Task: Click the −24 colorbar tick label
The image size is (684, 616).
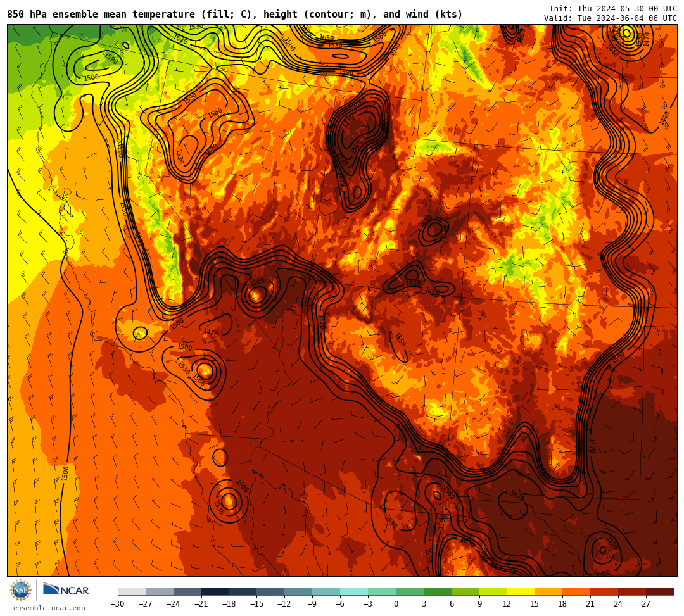Action: (174, 604)
